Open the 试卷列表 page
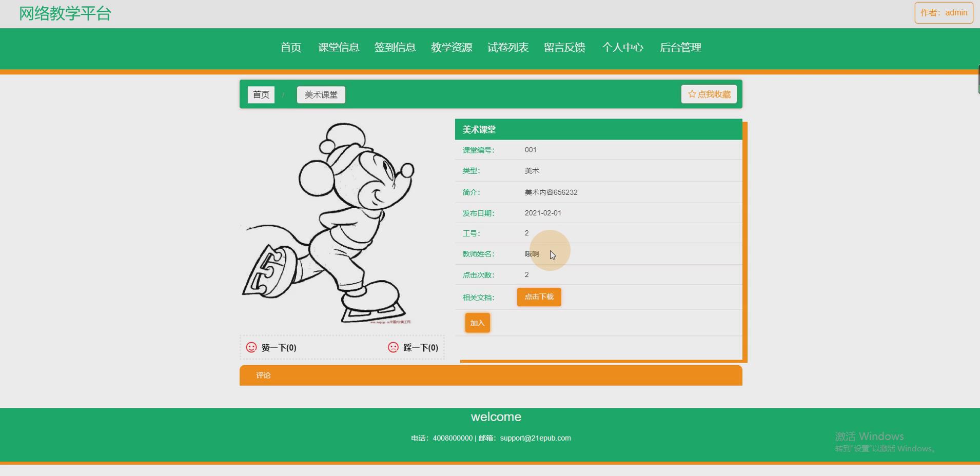Image resolution: width=980 pixels, height=476 pixels. [508, 47]
